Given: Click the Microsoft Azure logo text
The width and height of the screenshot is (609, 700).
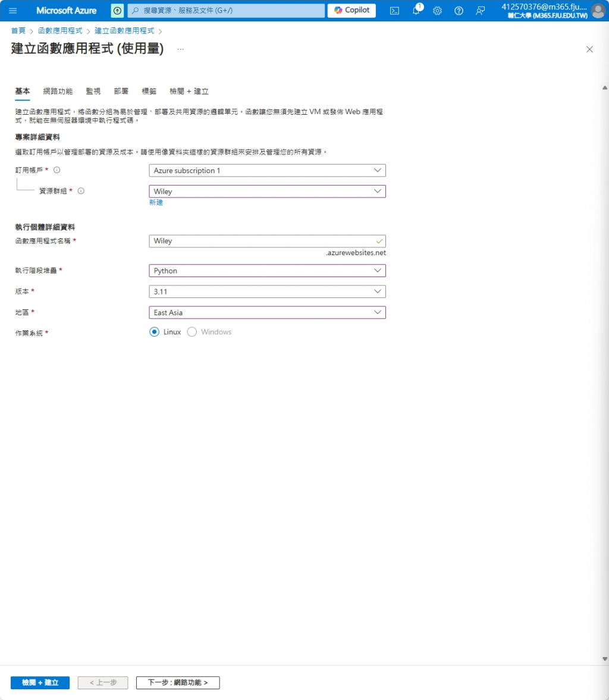Looking at the screenshot, I should point(66,10).
